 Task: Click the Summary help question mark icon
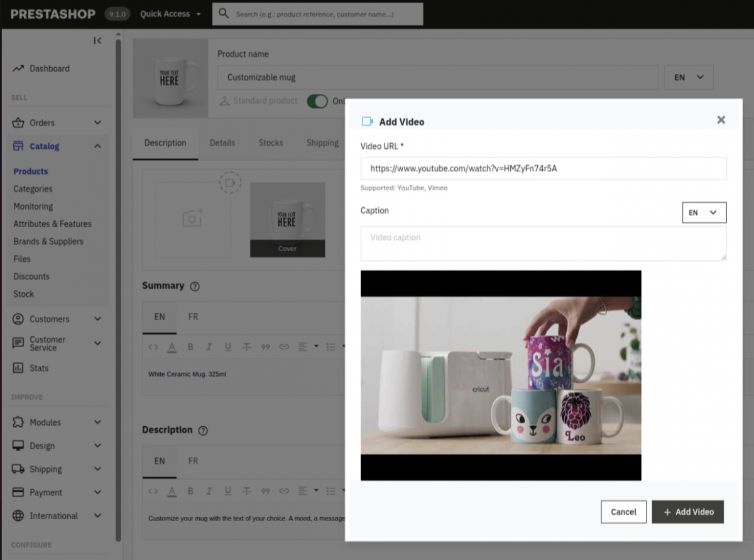195,286
